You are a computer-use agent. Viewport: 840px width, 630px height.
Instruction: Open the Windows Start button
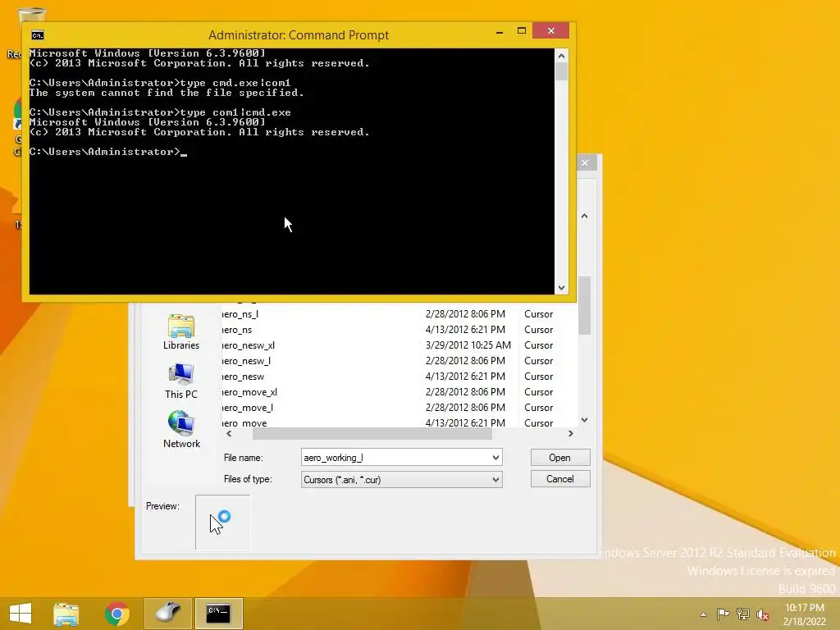coord(21,614)
